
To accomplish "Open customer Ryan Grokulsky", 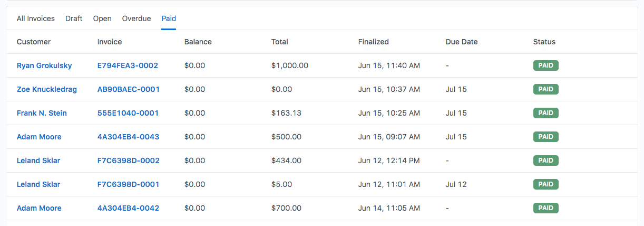I will coord(44,65).
